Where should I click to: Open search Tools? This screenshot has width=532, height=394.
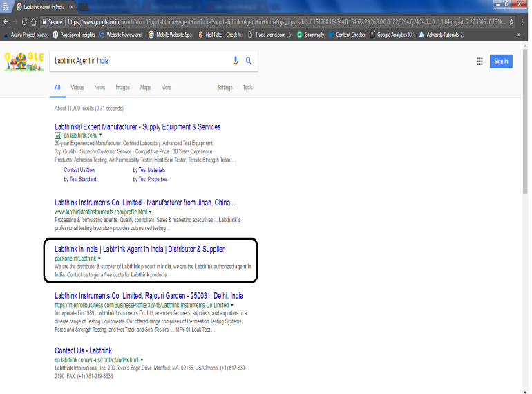(x=247, y=88)
